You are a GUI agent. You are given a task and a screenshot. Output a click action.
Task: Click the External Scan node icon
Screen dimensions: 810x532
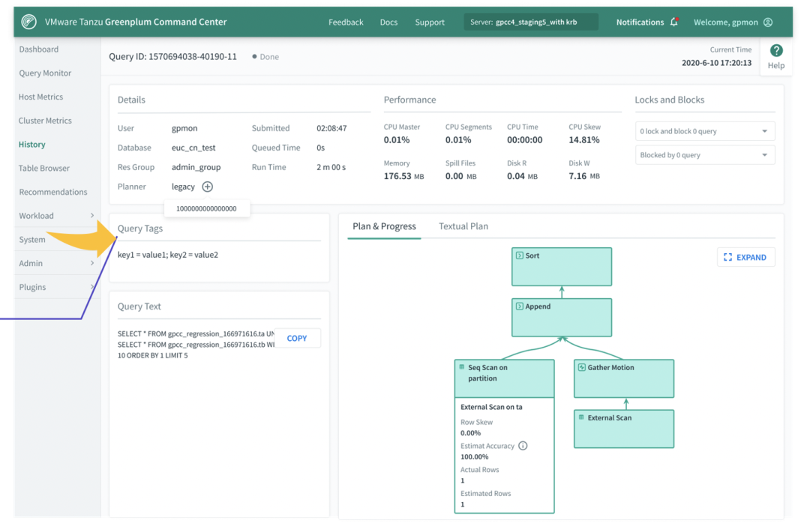point(581,417)
